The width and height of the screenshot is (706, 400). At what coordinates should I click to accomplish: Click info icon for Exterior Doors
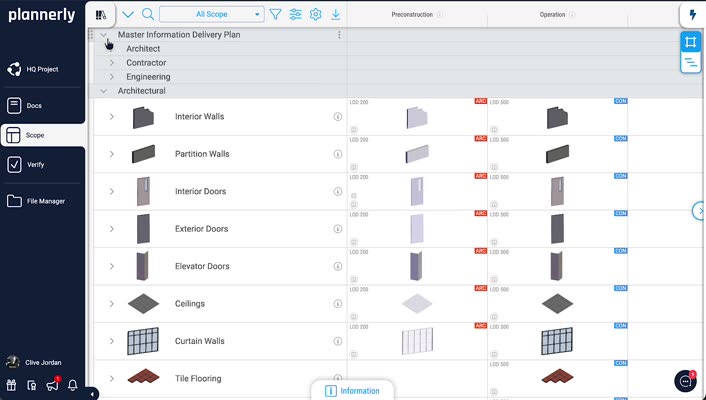click(338, 229)
